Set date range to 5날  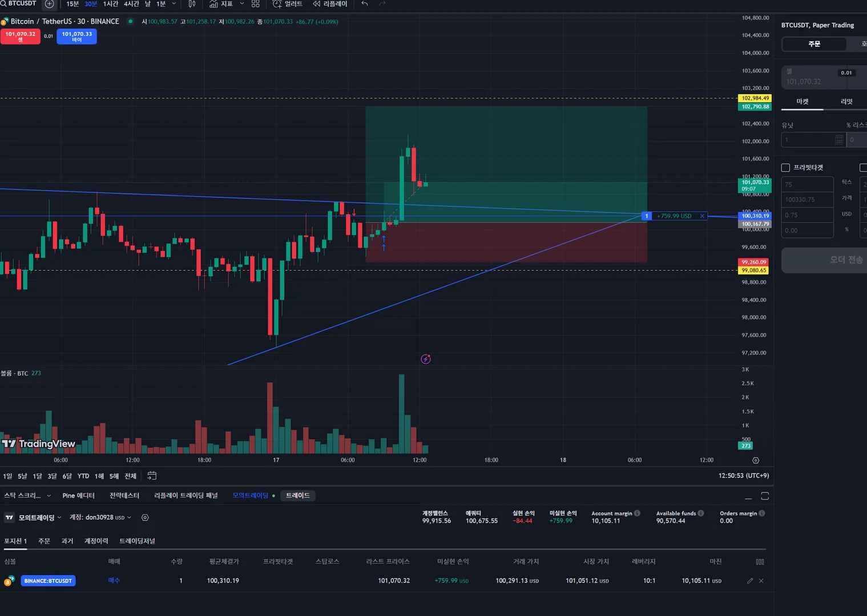point(22,476)
